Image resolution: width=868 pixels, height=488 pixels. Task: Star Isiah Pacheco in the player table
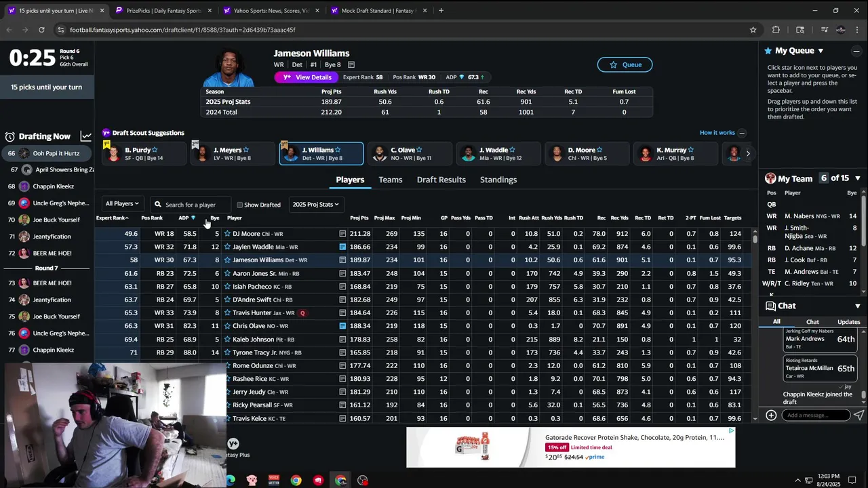coord(227,287)
